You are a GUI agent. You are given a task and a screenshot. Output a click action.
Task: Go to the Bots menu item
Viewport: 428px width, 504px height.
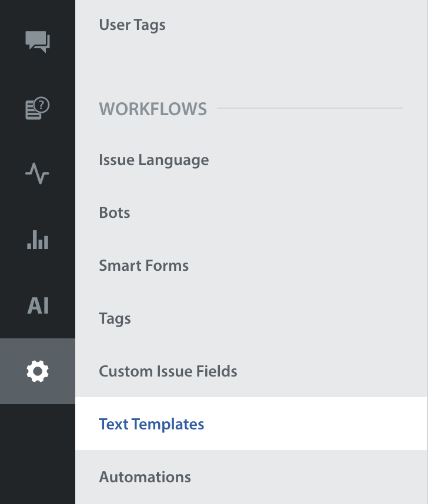coord(115,213)
